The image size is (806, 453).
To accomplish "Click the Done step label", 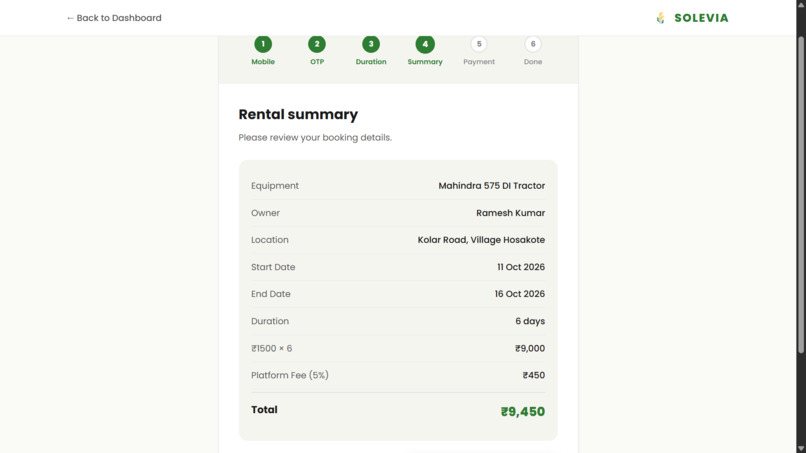I will pos(533,62).
